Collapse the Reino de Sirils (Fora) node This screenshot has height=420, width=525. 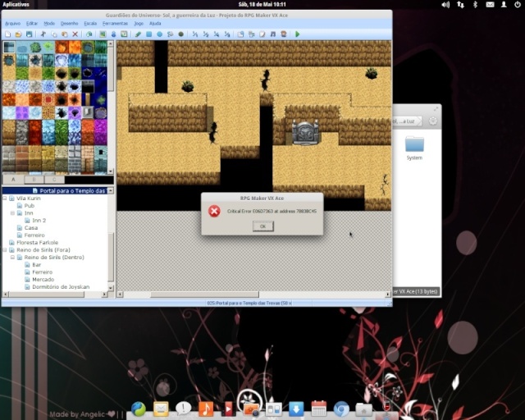5,250
